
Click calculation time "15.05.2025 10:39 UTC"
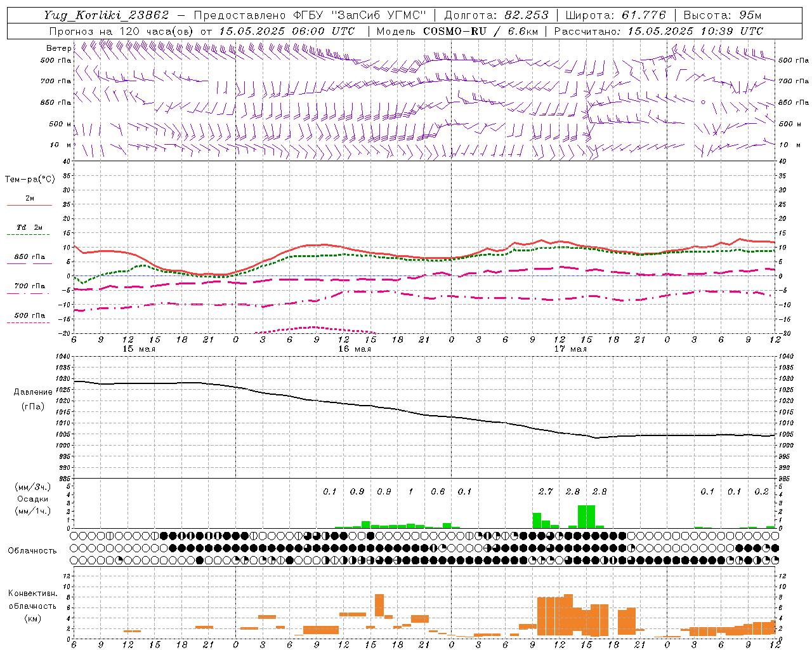(x=695, y=31)
